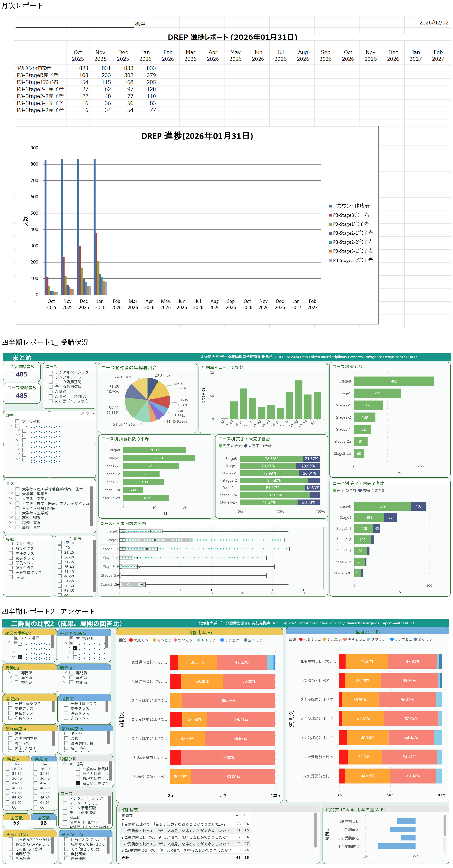
Task: Click the filter icon on 部署 slicer
Action: tap(82, 414)
